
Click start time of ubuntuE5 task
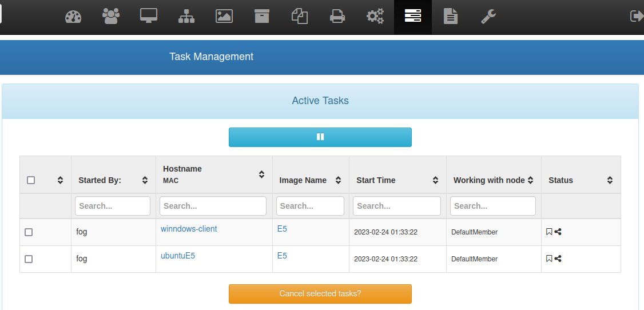click(385, 259)
